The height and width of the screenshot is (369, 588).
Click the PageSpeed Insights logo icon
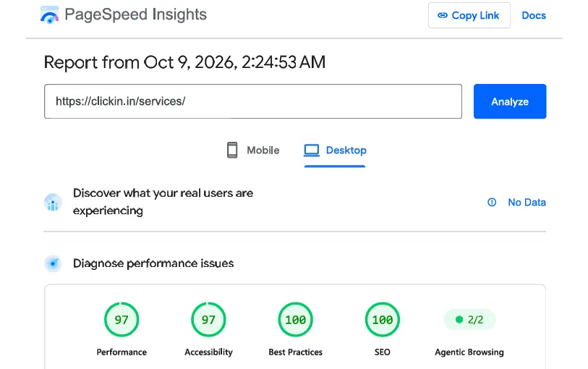[49, 14]
